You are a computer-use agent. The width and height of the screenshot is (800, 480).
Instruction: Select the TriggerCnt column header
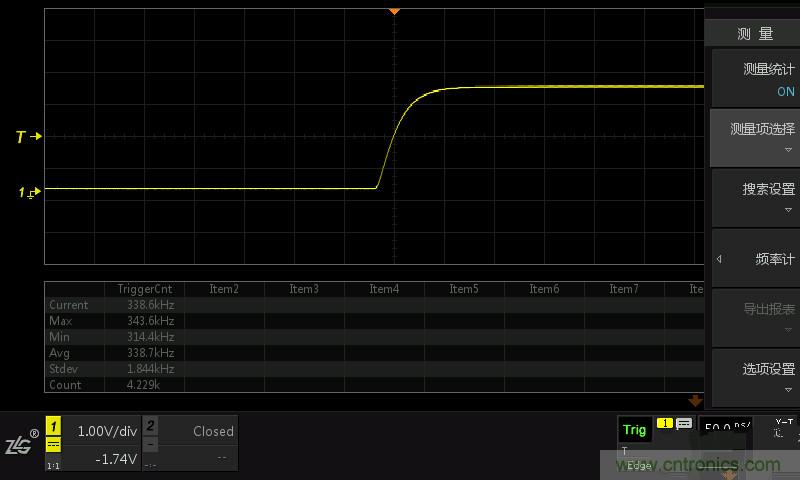(144, 289)
